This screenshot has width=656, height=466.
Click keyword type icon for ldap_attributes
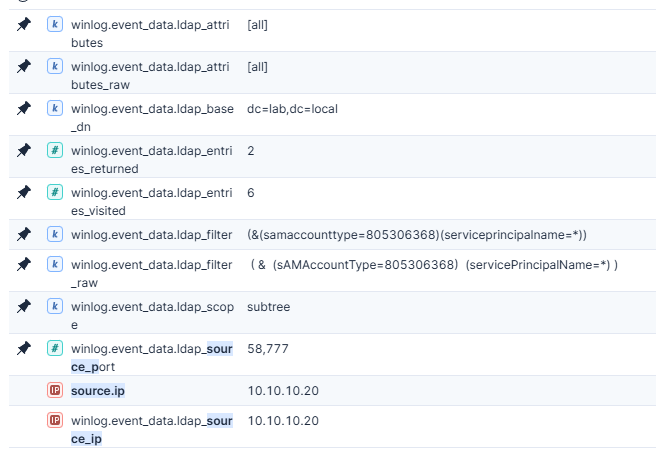tap(55, 24)
